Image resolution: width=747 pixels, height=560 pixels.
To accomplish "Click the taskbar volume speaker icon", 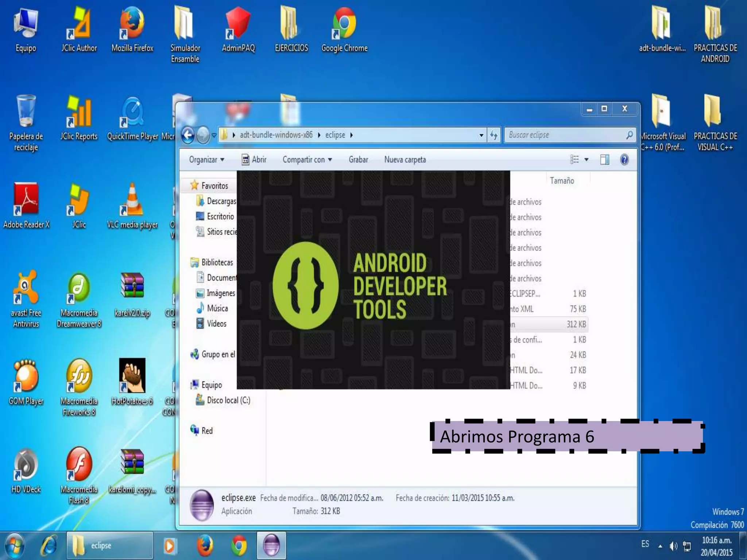I will coord(673,546).
